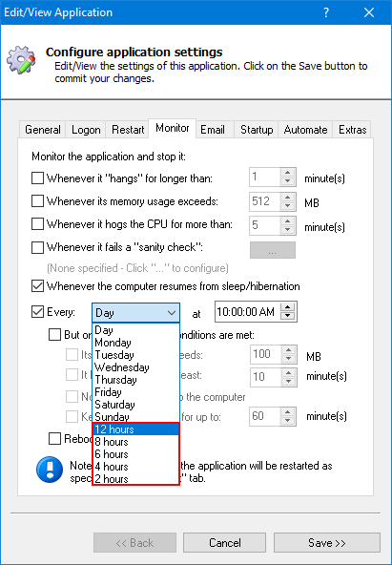
Task: Enable the hogs the CPU checkbox
Action: [37, 223]
